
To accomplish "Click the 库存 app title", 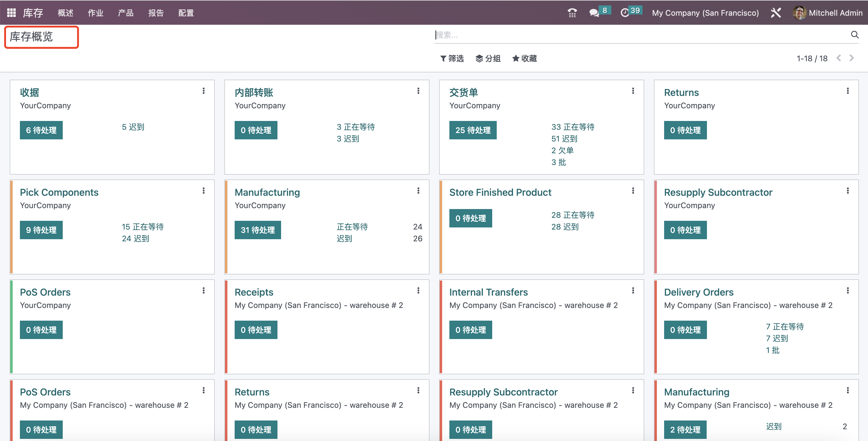I will [33, 13].
